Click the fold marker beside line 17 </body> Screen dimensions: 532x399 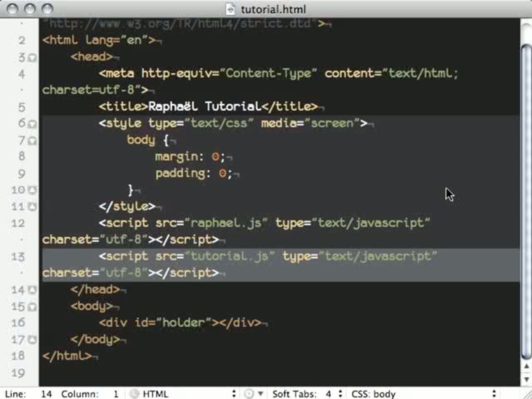[x=32, y=340]
